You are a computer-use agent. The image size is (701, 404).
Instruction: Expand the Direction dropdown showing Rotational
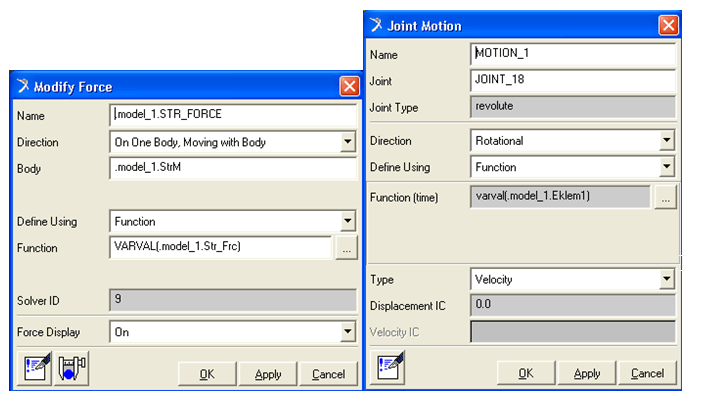667,142
